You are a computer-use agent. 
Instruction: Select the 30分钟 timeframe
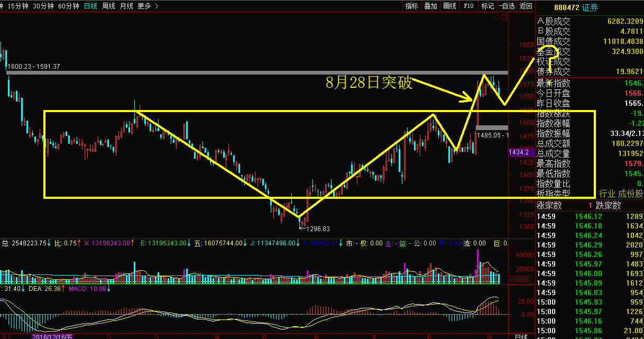43,6
